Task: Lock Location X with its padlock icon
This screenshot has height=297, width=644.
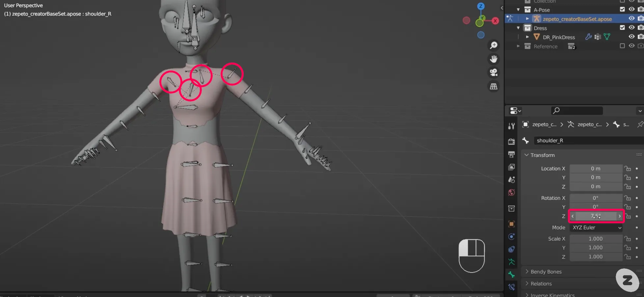Action: pyautogui.click(x=628, y=169)
